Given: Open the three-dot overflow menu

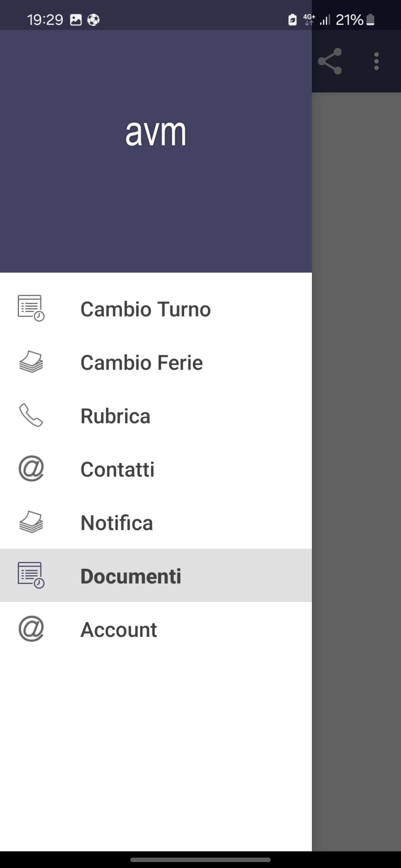Looking at the screenshot, I should (x=376, y=61).
